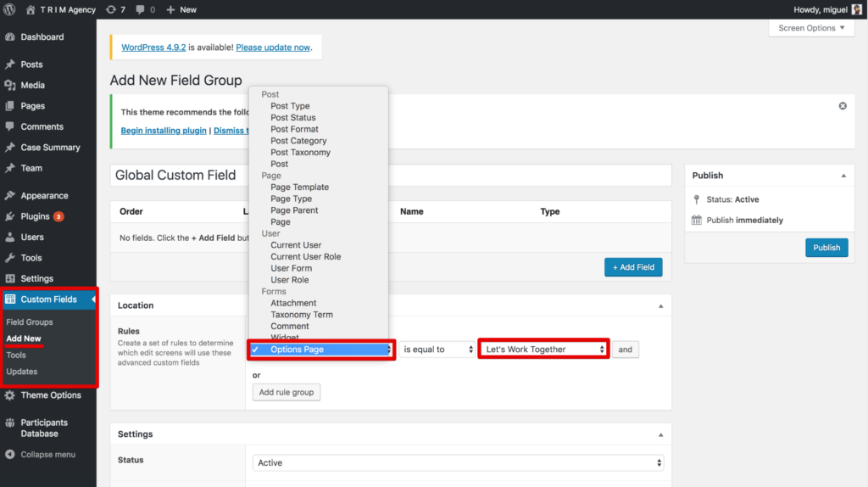Choose Comment in the dropdown list

tap(290, 327)
